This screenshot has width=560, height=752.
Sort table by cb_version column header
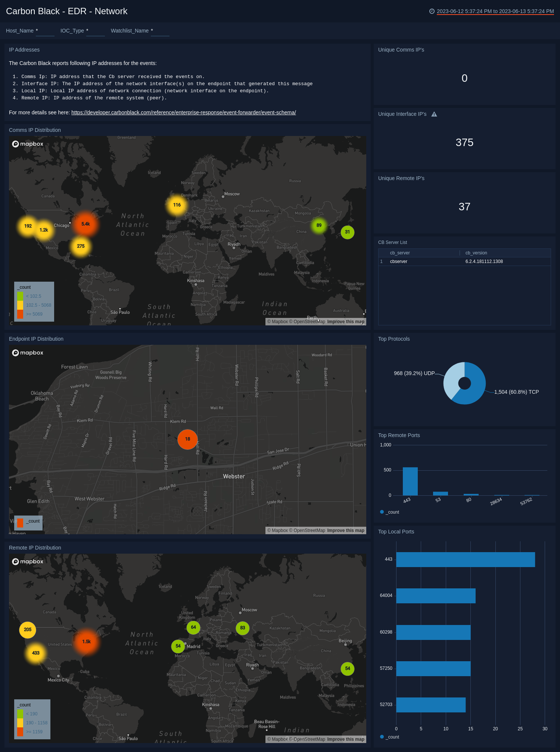476,253
